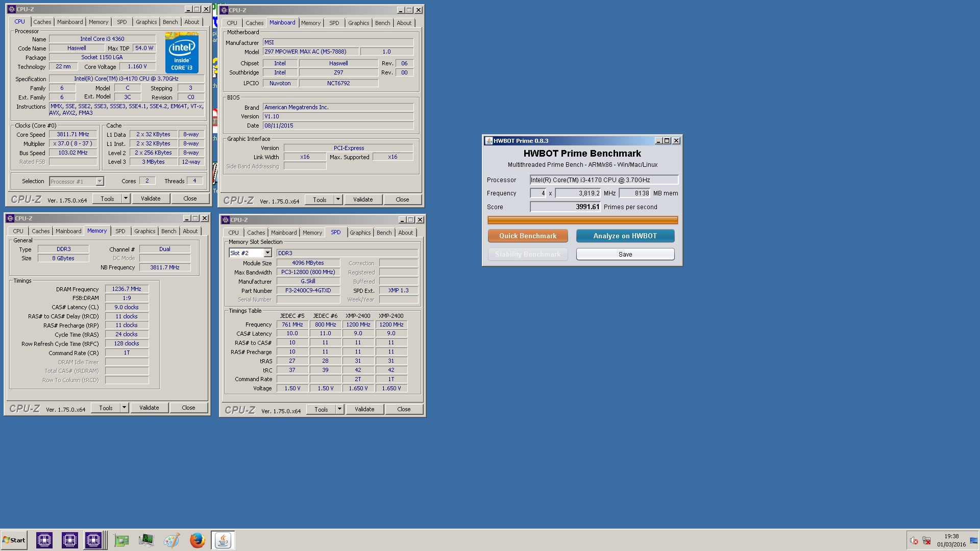Switch to Caches tab in the CPU window
Screen dimensions: 980x551
[42, 22]
